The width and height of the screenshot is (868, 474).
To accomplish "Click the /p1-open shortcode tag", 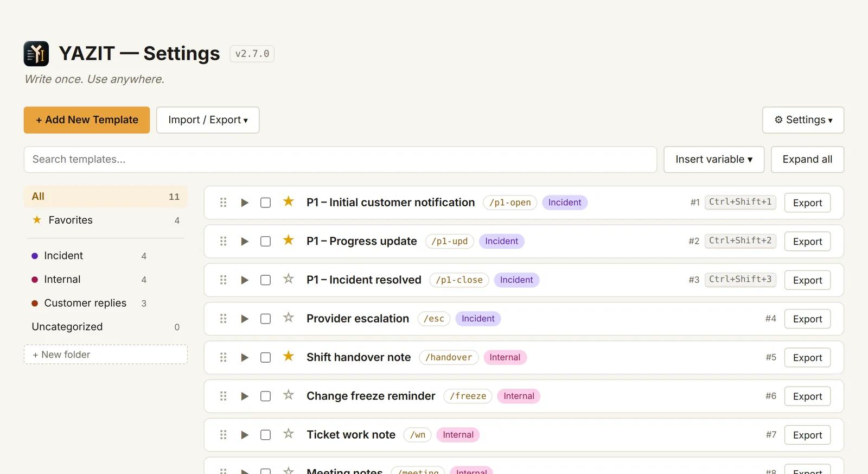I will coord(510,203).
